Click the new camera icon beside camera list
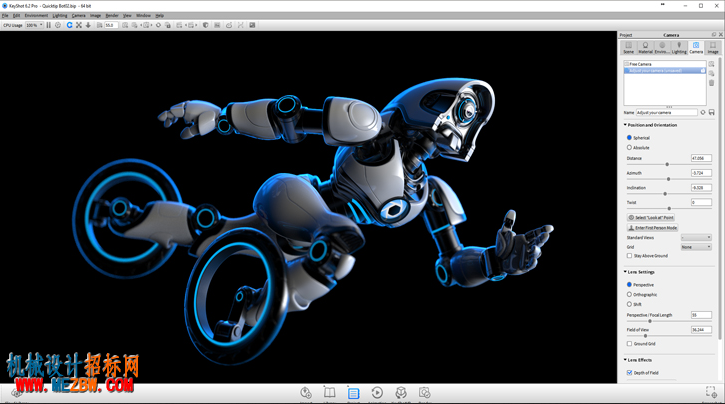The image size is (725, 404). pos(712,64)
